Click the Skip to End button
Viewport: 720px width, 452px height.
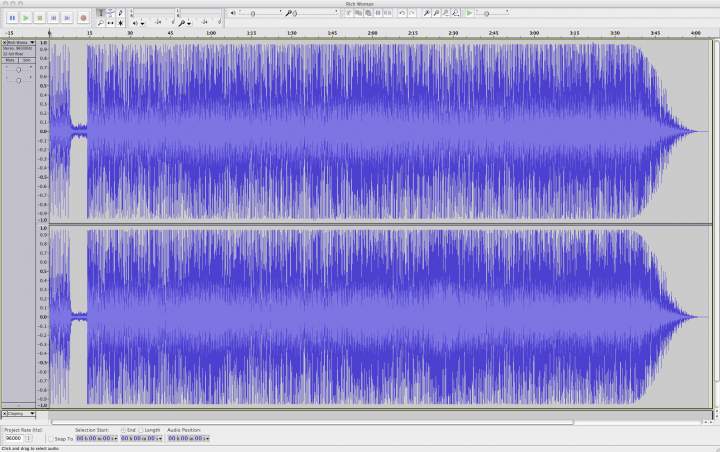pos(67,18)
